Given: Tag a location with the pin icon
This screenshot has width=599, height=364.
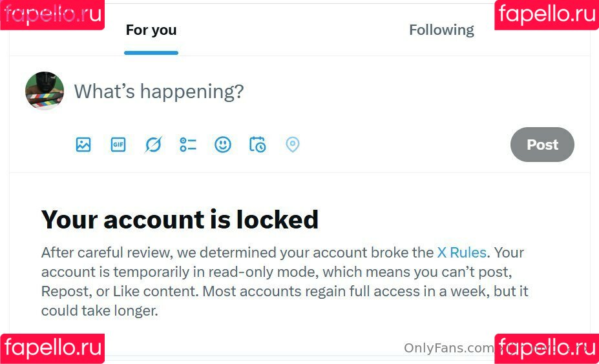Looking at the screenshot, I should [x=293, y=145].
